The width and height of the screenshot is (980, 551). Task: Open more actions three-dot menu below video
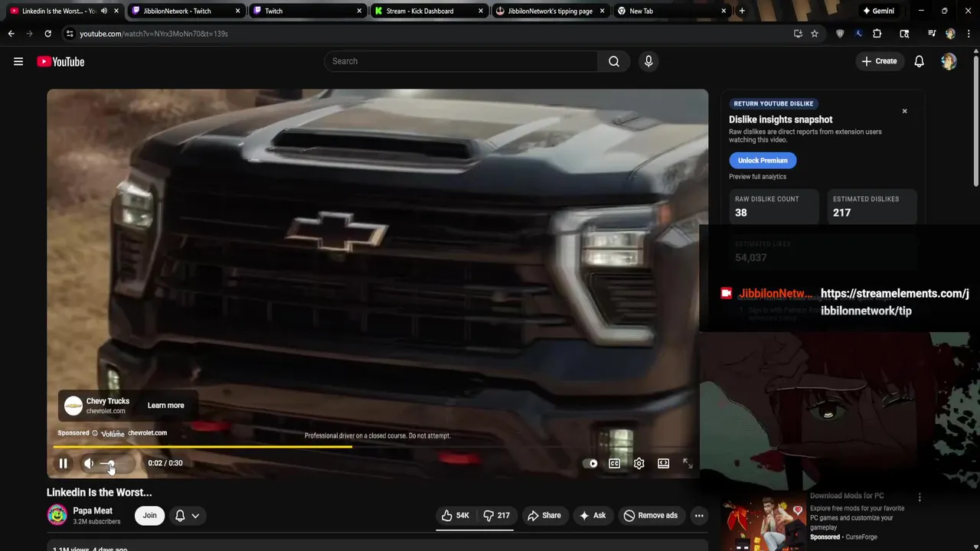[699, 515]
